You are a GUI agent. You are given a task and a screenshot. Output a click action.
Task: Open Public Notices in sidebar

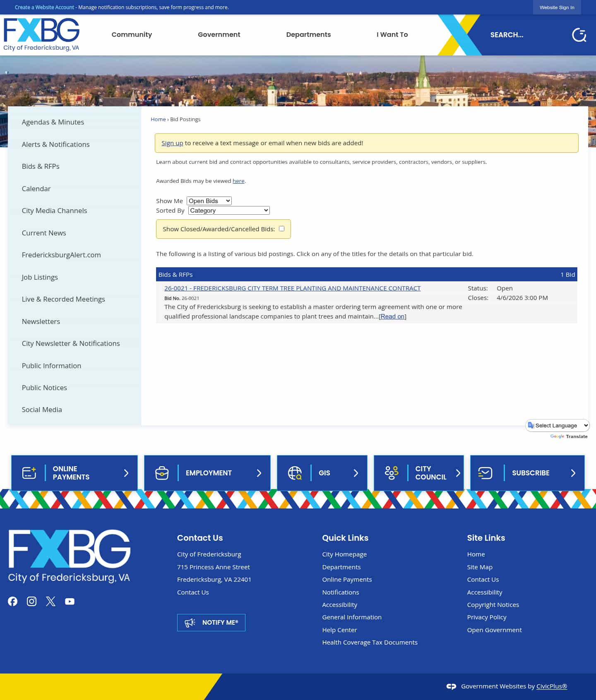[x=44, y=388]
